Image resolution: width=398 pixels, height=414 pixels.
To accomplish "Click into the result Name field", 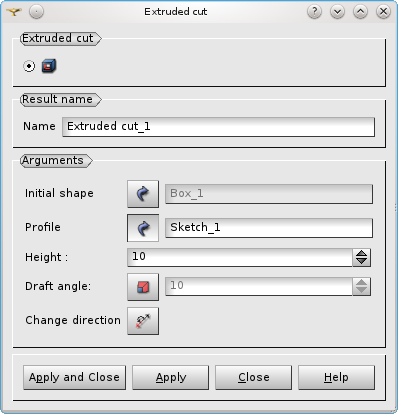I will (x=218, y=127).
